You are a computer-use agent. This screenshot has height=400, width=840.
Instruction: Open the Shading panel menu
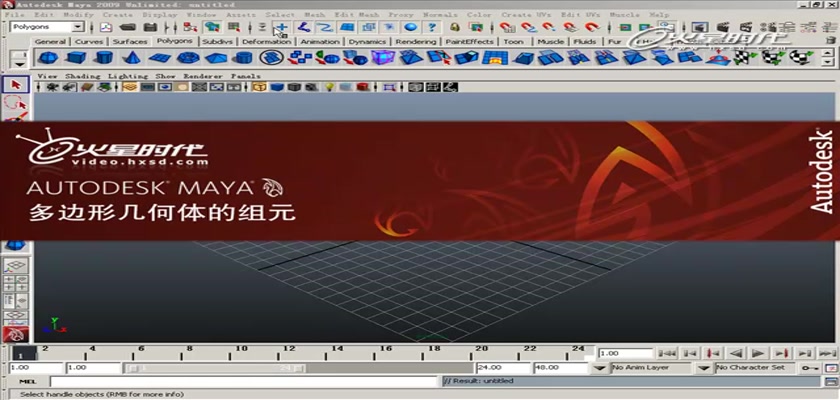point(82,76)
